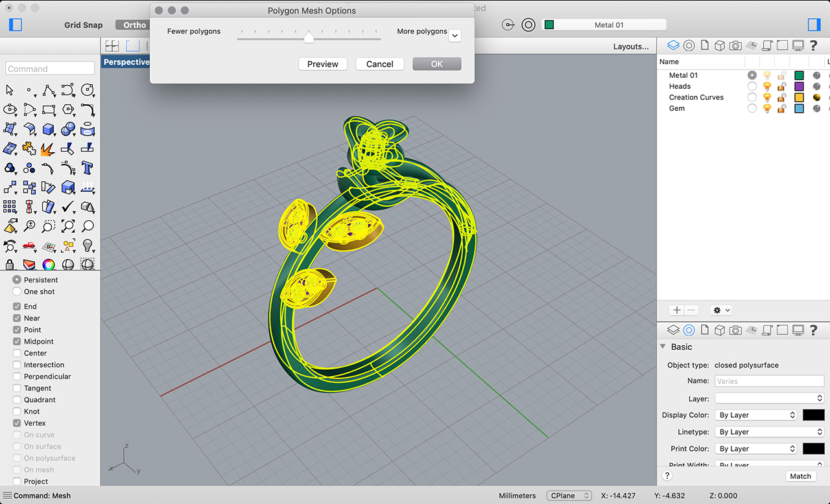This screenshot has height=504, width=830.
Task: Open the CPlane coordinate dropdown
Action: pyautogui.click(x=569, y=496)
